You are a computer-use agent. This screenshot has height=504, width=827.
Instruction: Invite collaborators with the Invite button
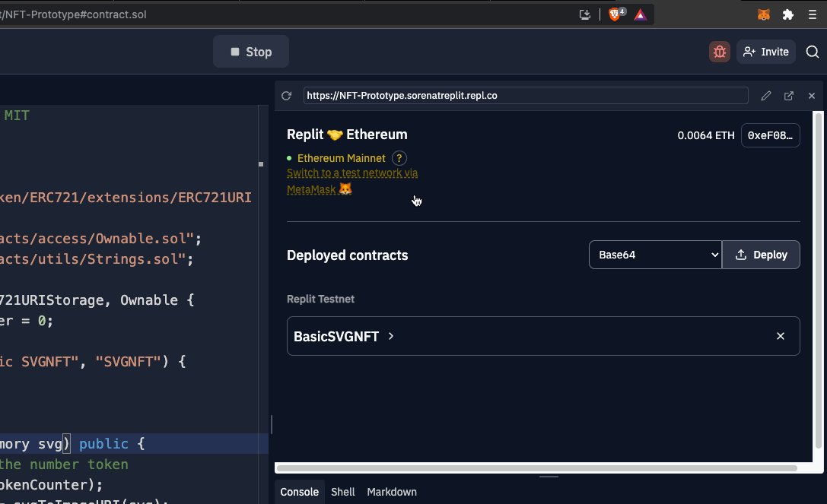coord(765,52)
